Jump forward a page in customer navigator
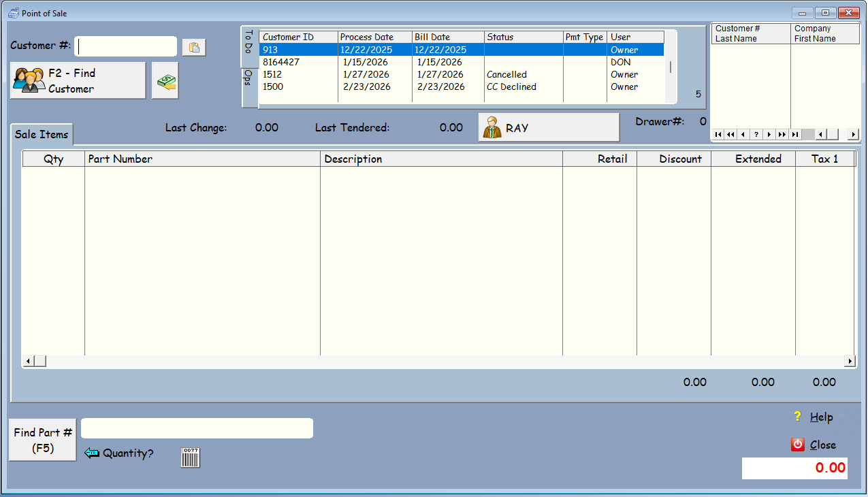Image resolution: width=868 pixels, height=497 pixels. [x=782, y=134]
